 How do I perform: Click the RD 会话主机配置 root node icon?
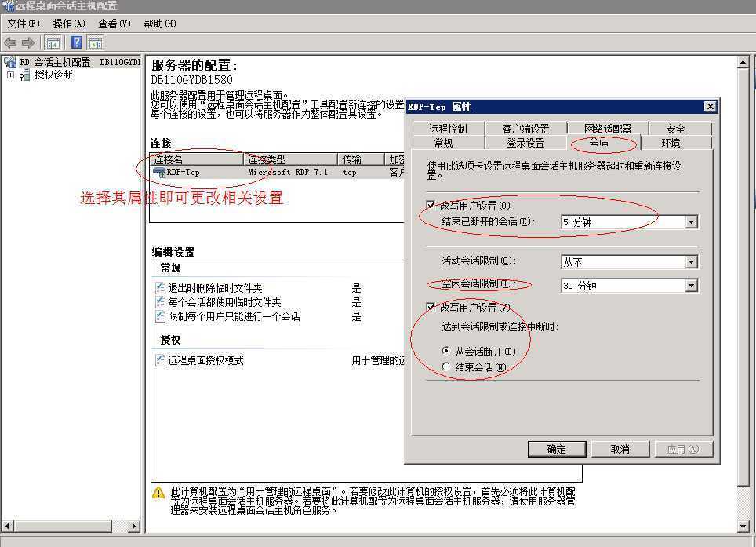[10, 62]
